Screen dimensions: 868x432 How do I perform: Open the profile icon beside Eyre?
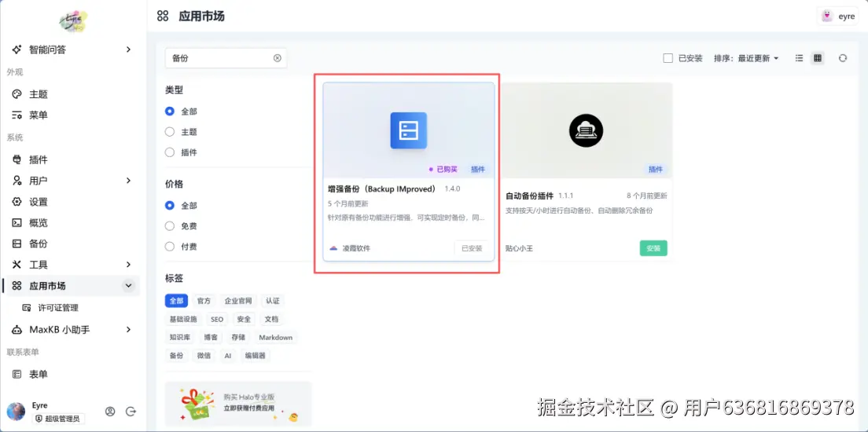110,412
